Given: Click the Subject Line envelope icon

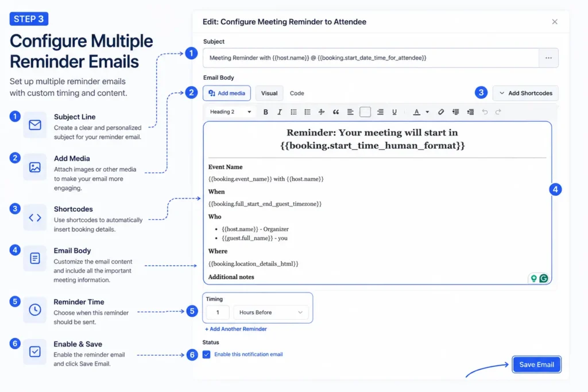Looking at the screenshot, I should click(x=35, y=125).
